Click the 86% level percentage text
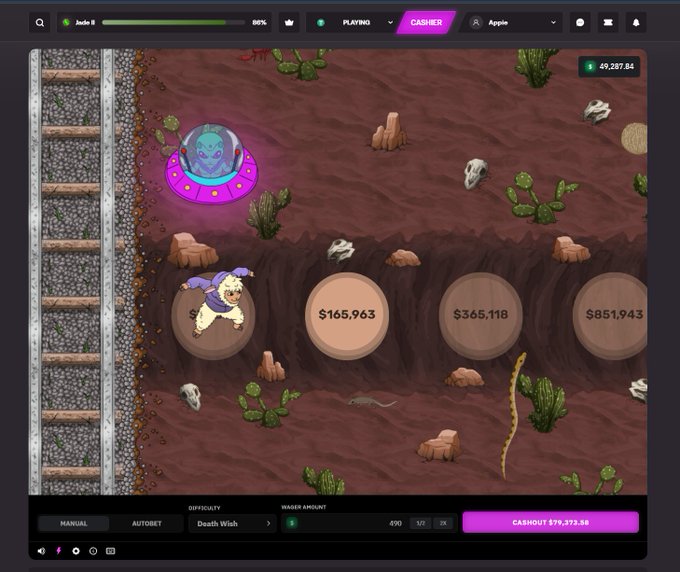The height and width of the screenshot is (572, 680). click(259, 23)
